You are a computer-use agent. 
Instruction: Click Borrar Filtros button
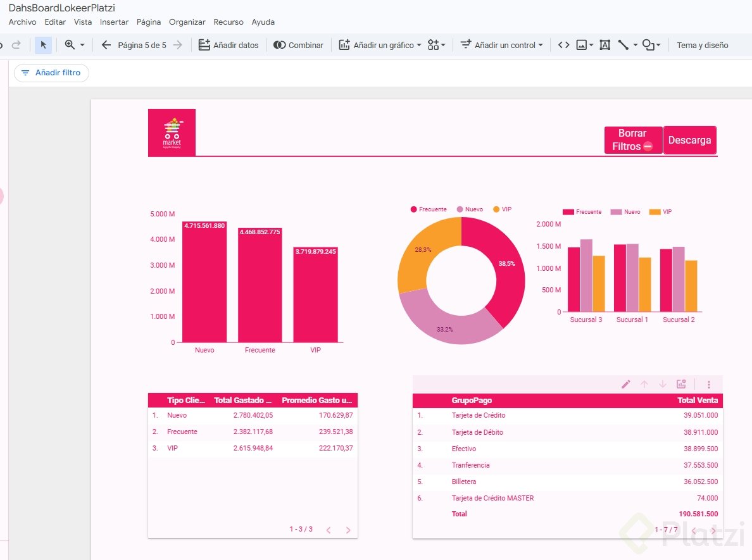click(x=633, y=140)
